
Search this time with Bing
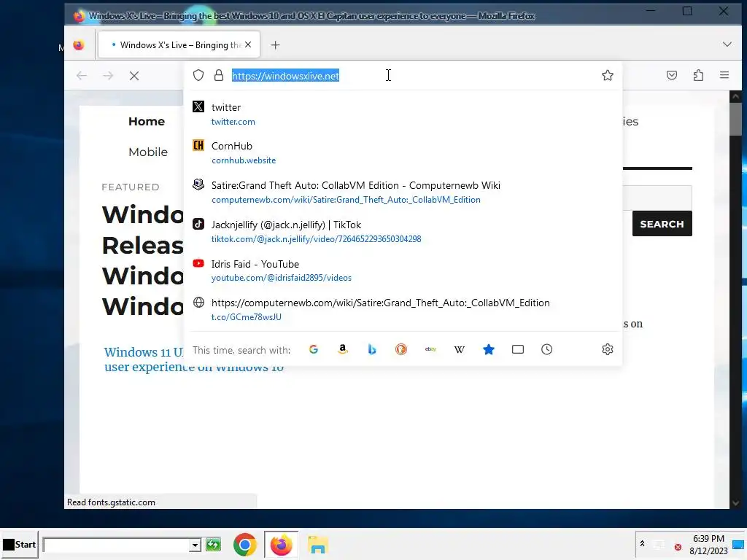pyautogui.click(x=372, y=349)
